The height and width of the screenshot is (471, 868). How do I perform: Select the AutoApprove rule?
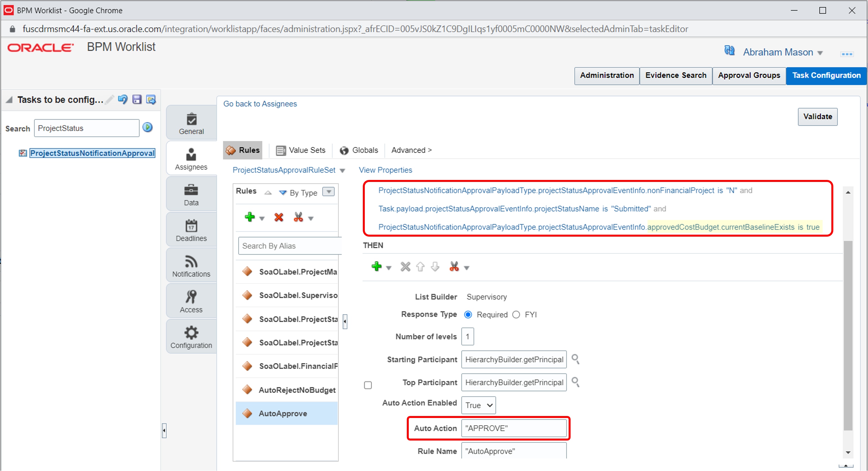pos(287,414)
